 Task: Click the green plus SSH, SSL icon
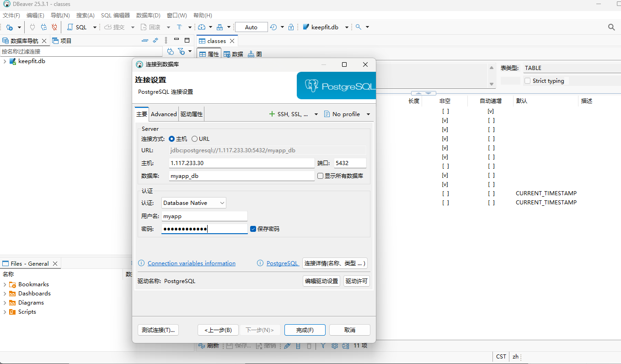[x=272, y=114]
